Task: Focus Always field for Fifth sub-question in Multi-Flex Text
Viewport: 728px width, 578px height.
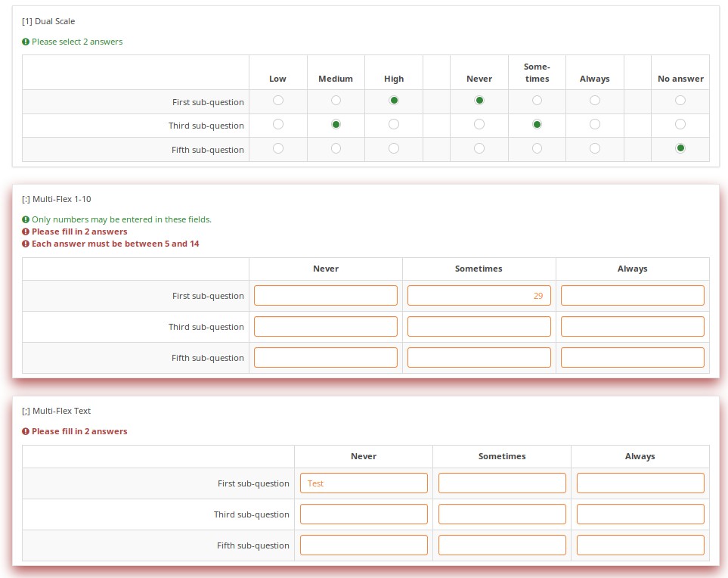Action: point(640,545)
